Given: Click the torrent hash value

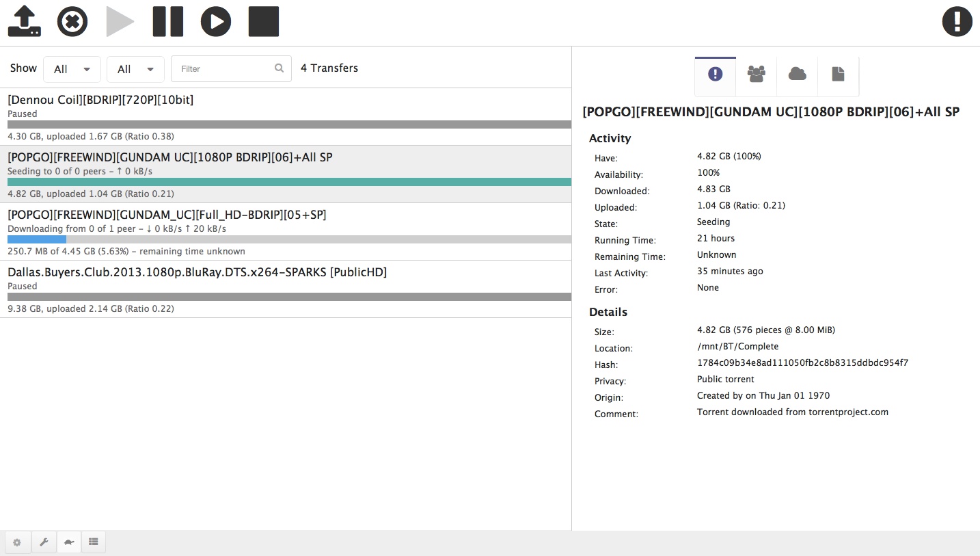Looking at the screenshot, I should click(802, 363).
